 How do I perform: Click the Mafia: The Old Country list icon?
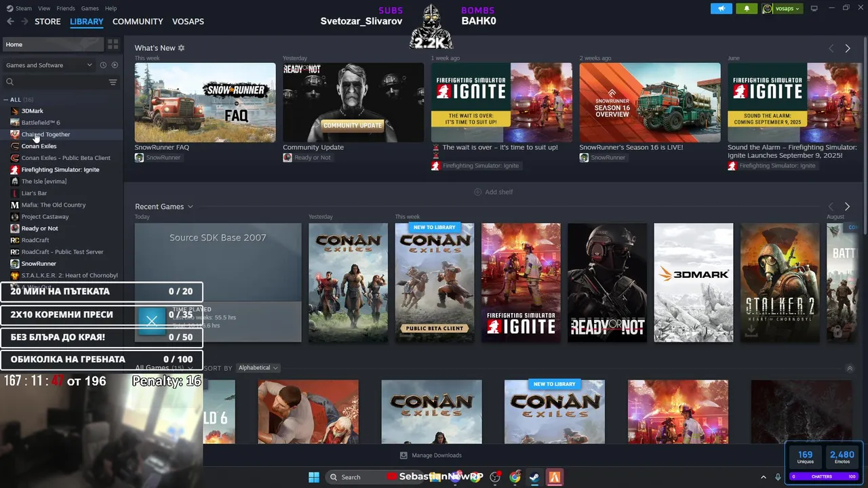[15, 205]
